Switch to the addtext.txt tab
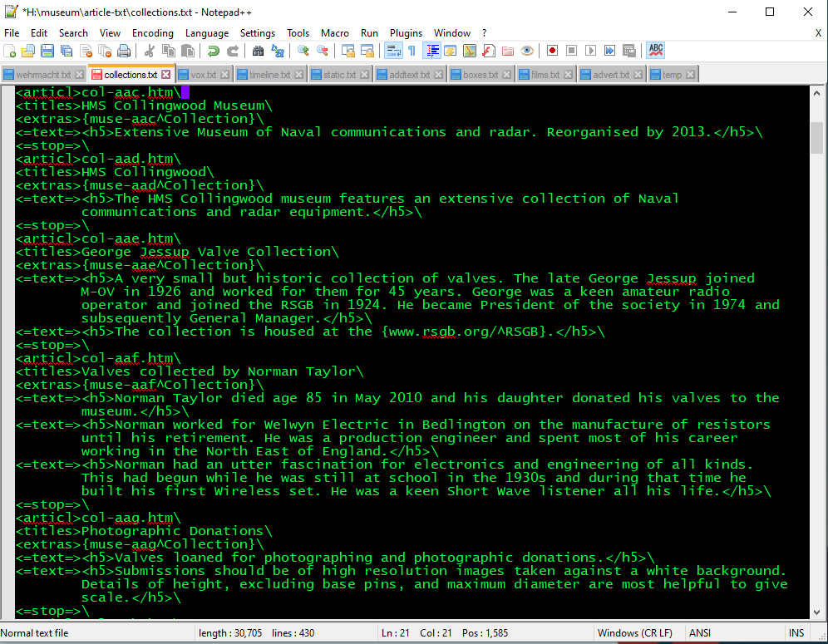Viewport: 828px width, 644px height. click(x=409, y=75)
